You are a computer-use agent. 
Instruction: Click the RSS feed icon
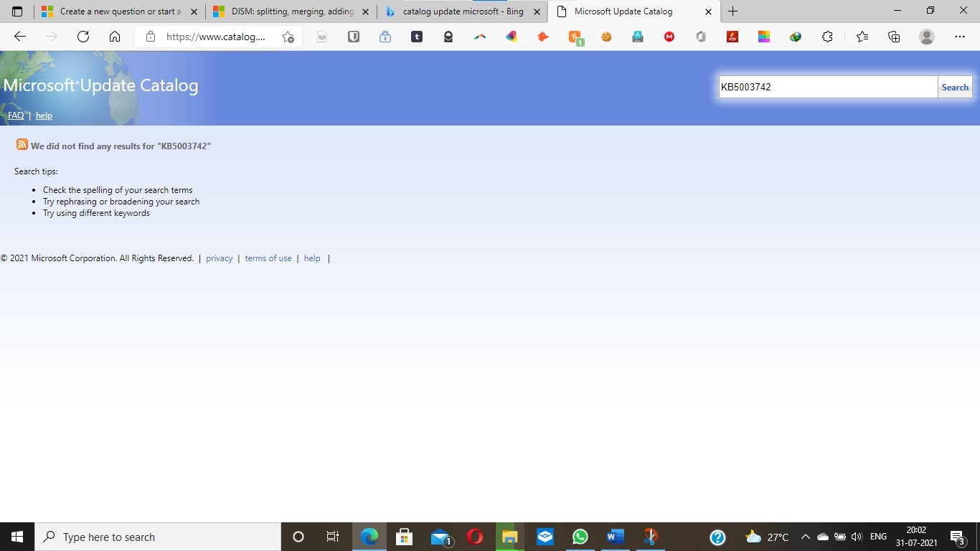(x=22, y=145)
